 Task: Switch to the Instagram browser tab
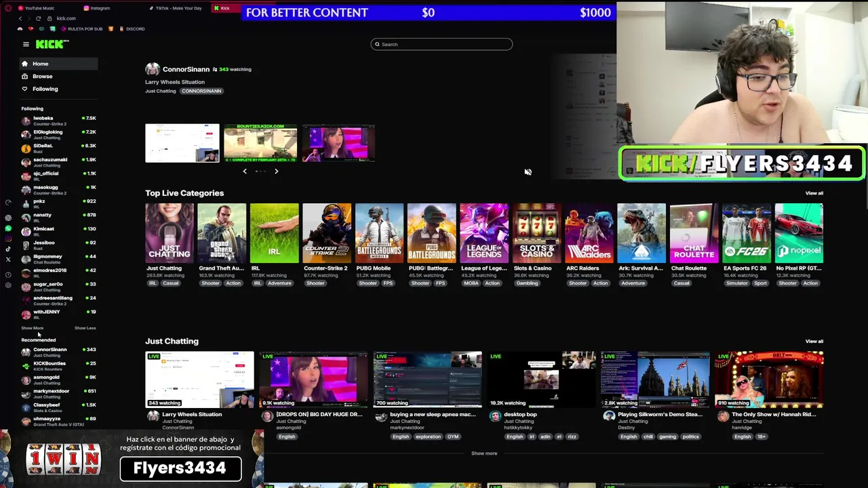[99, 8]
